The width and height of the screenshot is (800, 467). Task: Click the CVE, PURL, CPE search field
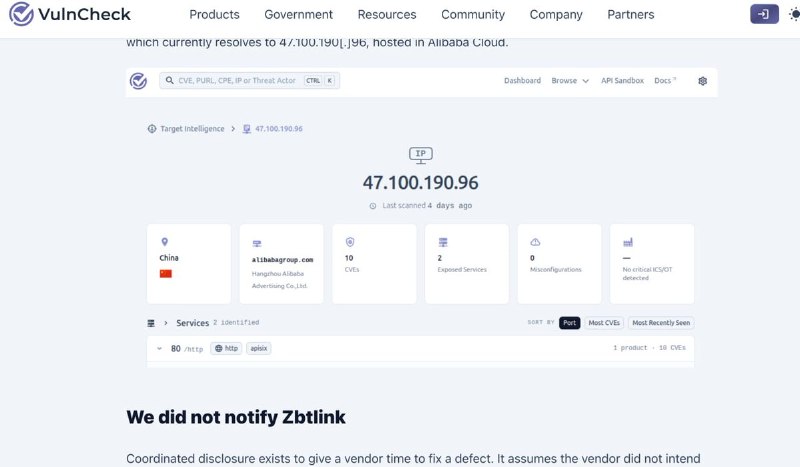pyautogui.click(x=249, y=81)
